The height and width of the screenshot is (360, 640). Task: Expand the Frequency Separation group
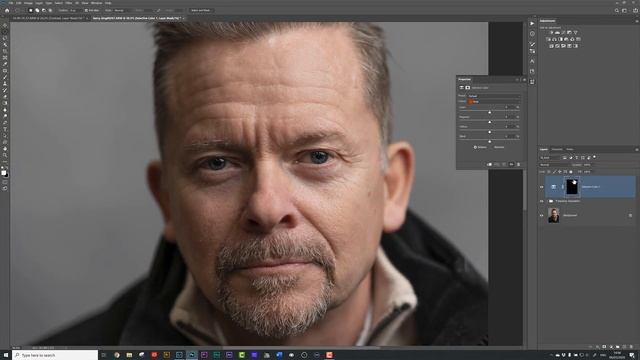coord(547,201)
